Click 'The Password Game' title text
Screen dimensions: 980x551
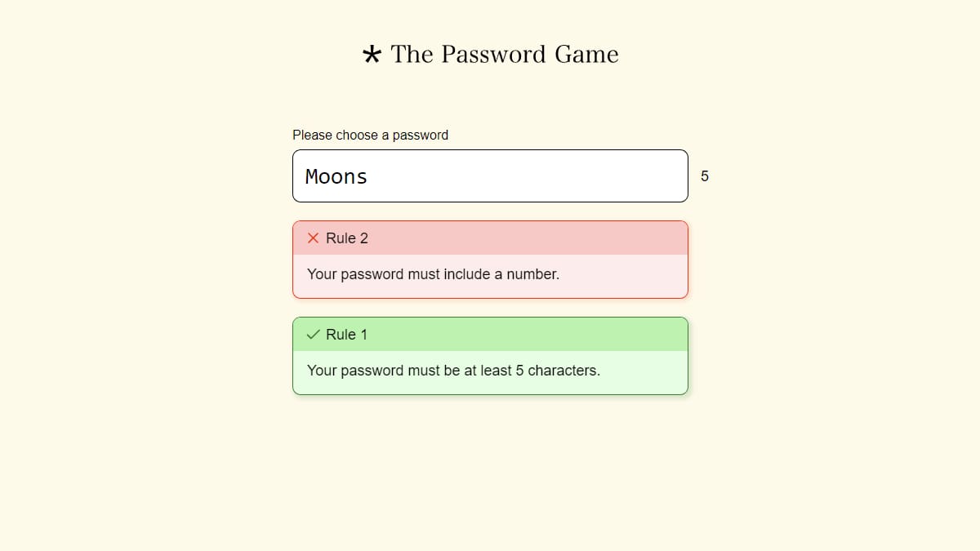pos(504,54)
